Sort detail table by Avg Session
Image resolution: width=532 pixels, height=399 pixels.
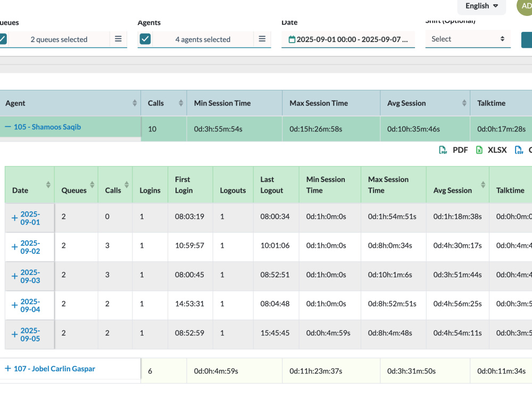point(483,185)
